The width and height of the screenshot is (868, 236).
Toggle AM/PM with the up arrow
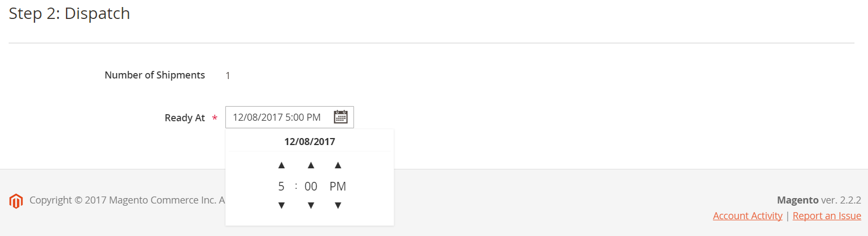click(338, 165)
